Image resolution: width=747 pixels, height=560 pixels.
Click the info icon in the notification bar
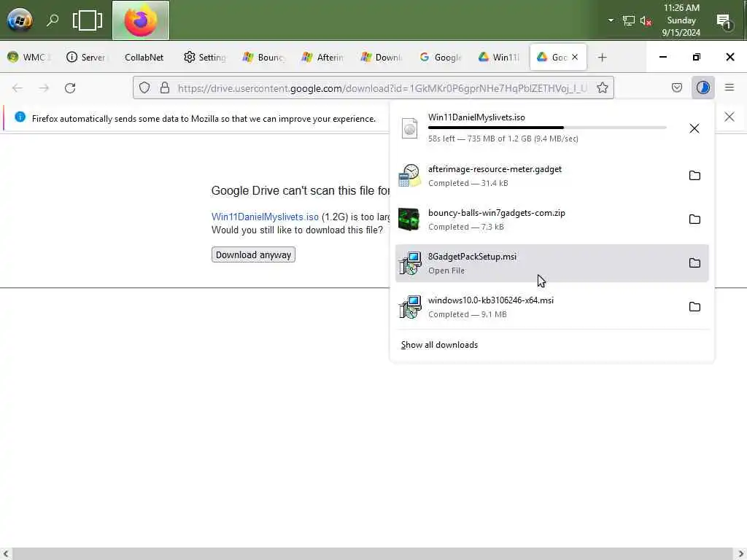point(20,117)
